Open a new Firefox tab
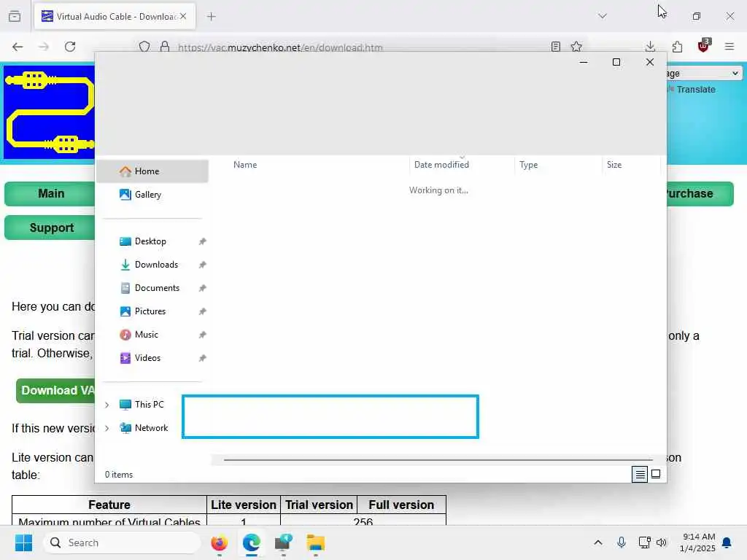The height and width of the screenshot is (560, 747). [212, 17]
